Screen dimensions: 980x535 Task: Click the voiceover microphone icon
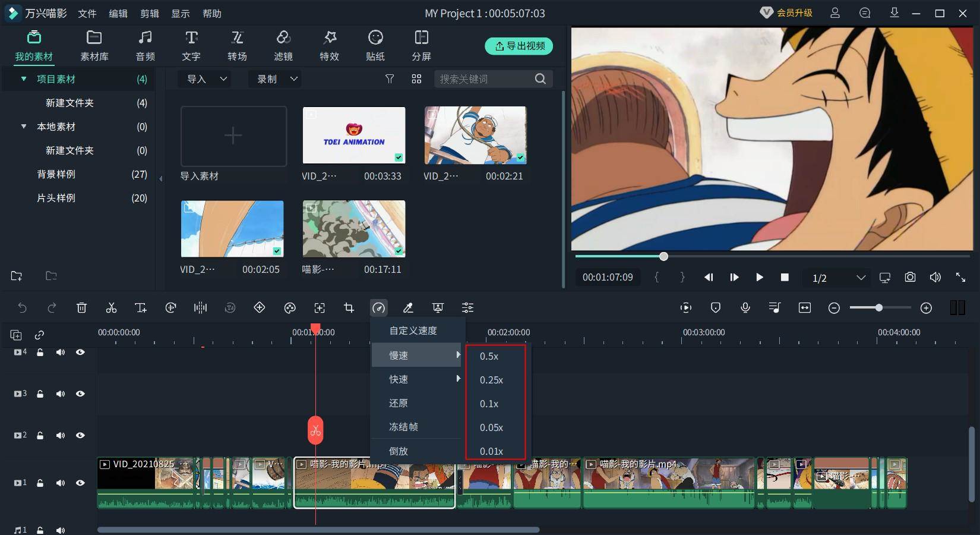[x=745, y=307]
